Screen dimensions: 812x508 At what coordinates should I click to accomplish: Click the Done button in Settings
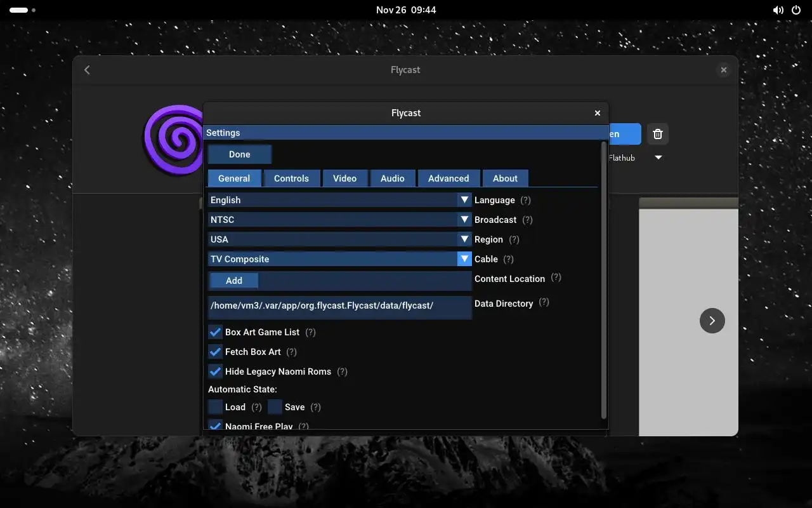coord(240,154)
